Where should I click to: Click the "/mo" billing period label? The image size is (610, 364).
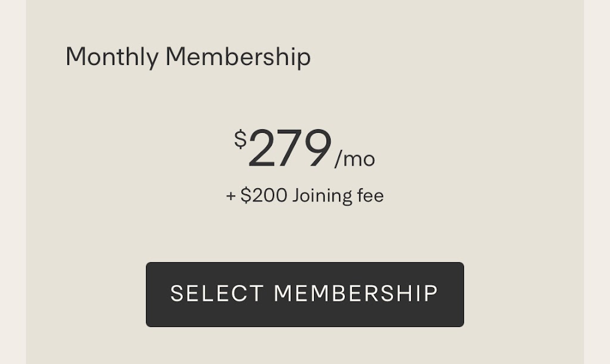pyautogui.click(x=354, y=160)
